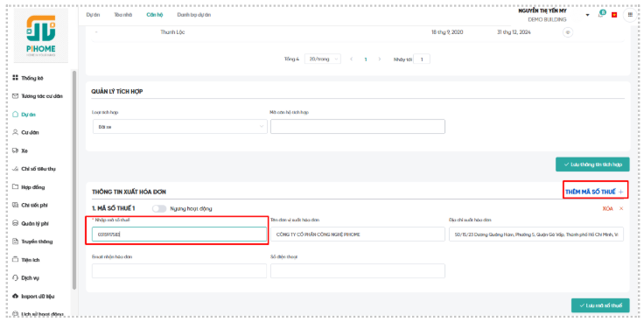The width and height of the screenshot is (644, 322).
Task: Open Import dữ liệu cloud icon
Action: [15, 296]
